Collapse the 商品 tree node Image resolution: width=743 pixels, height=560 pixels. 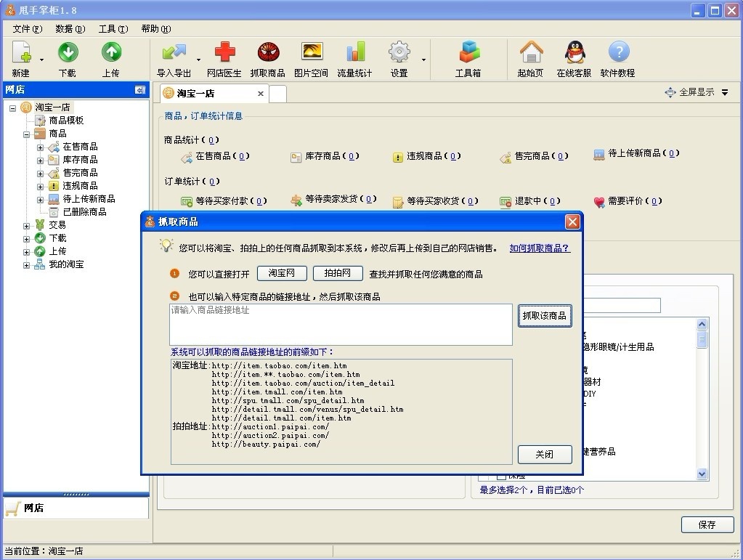pos(27,134)
